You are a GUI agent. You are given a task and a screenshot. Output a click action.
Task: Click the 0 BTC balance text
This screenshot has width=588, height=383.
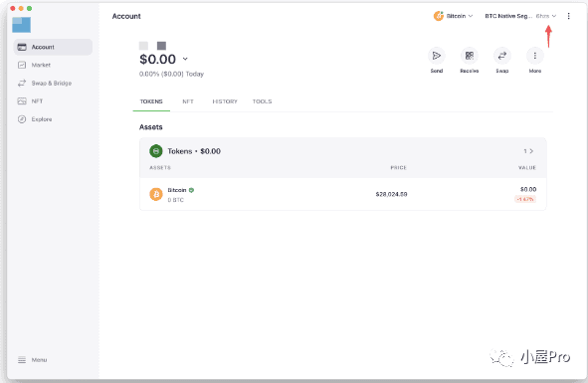[175, 200]
